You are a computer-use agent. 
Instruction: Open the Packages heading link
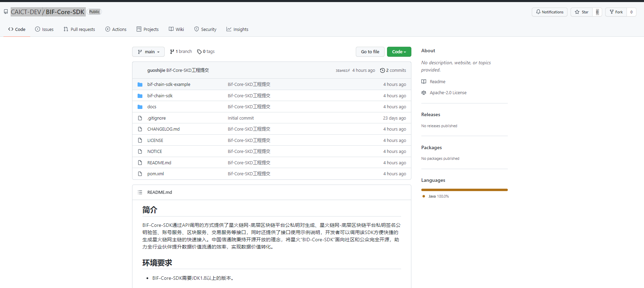(432, 148)
